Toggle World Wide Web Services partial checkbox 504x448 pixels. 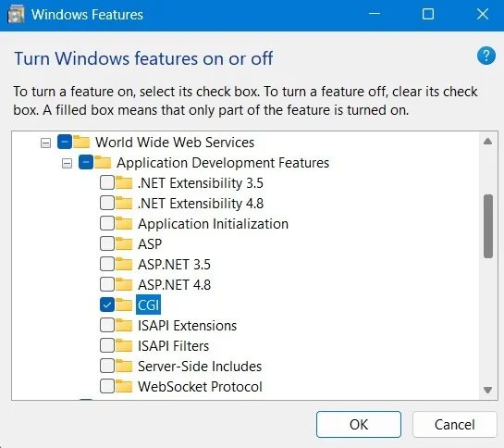[x=65, y=142]
